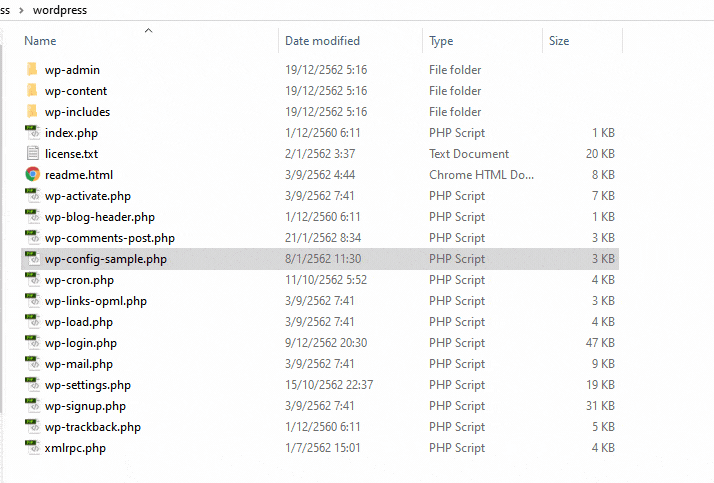Select the wp-blog-header.php file name
Viewport: 714px width, 483px height.
tap(100, 217)
